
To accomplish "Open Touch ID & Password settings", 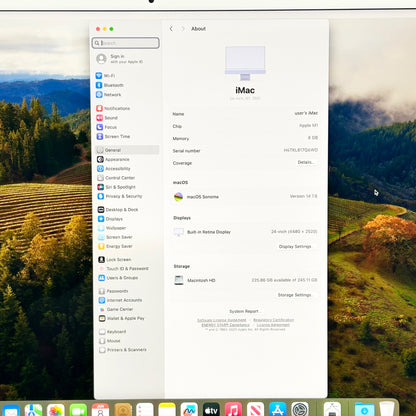I will (124, 269).
